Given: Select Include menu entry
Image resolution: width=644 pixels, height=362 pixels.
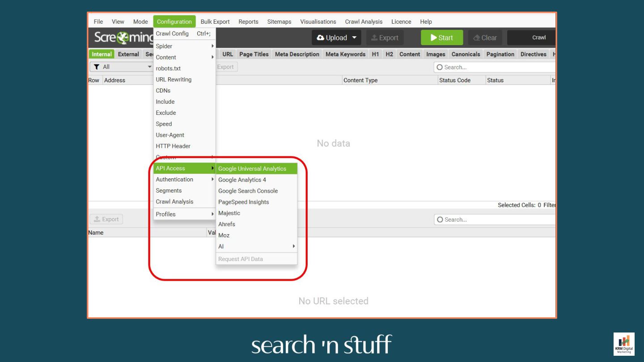Looking at the screenshot, I should 184,101.
